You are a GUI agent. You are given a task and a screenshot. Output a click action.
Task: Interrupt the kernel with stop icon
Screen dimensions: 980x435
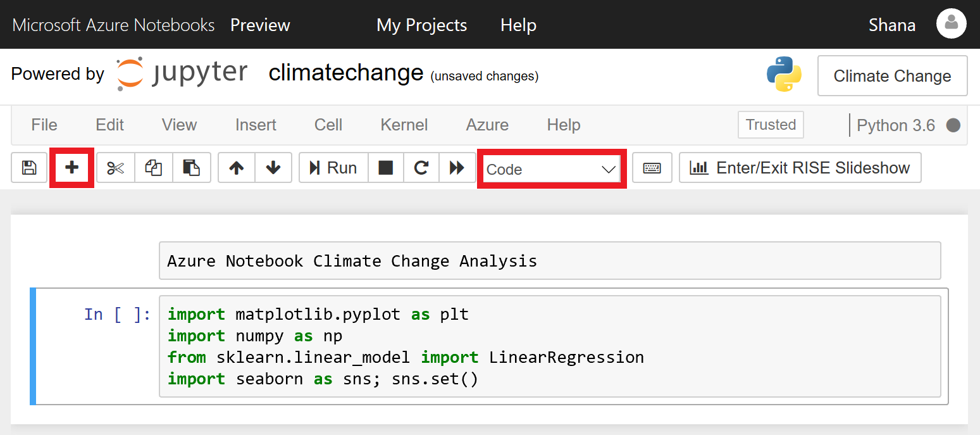click(386, 168)
